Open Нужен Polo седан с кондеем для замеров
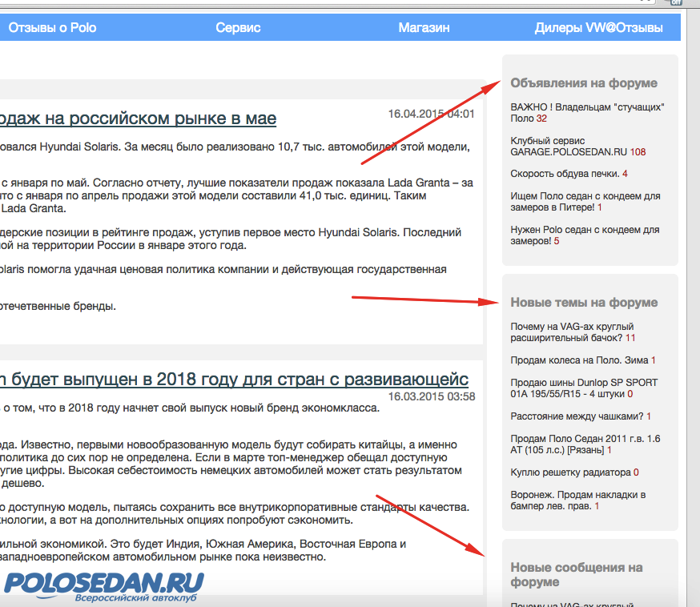This screenshot has width=700, height=607. [585, 235]
